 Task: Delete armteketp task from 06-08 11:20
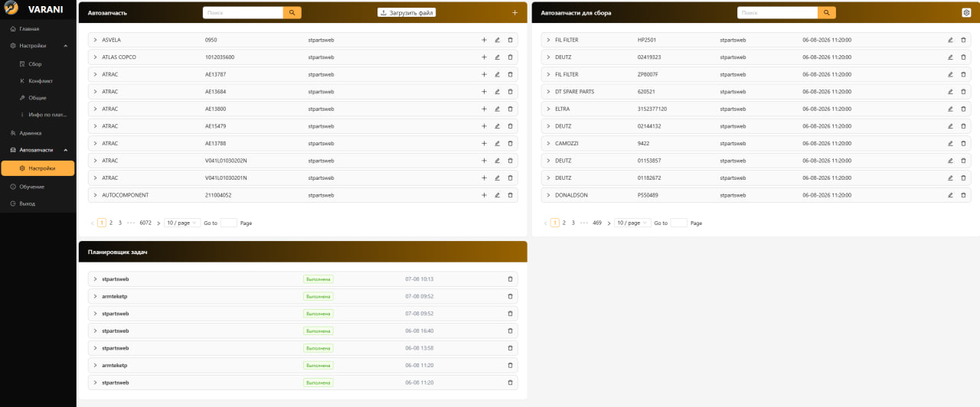click(511, 365)
